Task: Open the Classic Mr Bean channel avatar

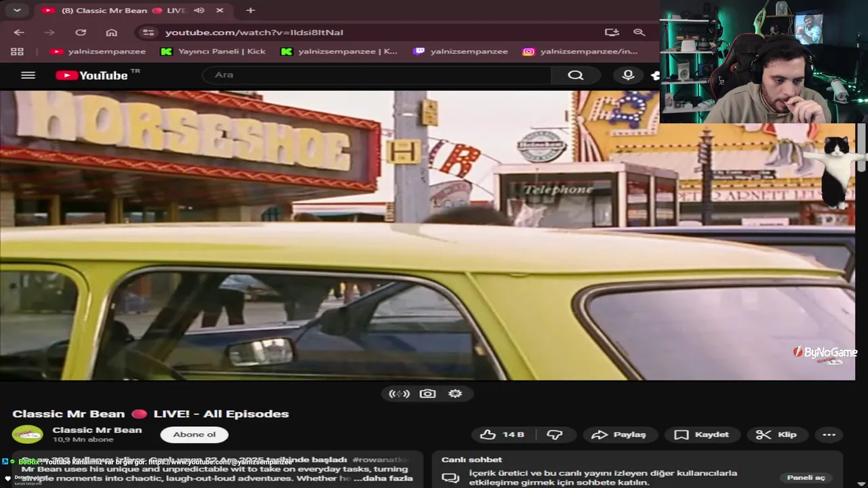Action: coord(28,434)
